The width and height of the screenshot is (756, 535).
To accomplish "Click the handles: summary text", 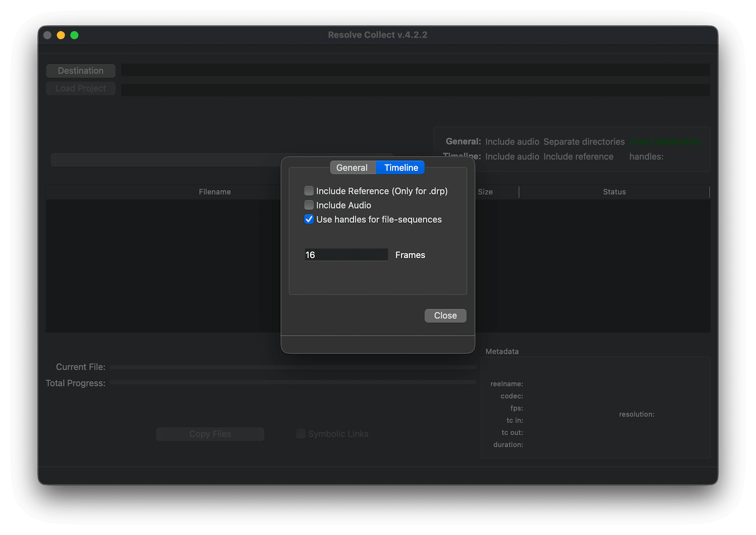I will coord(647,157).
